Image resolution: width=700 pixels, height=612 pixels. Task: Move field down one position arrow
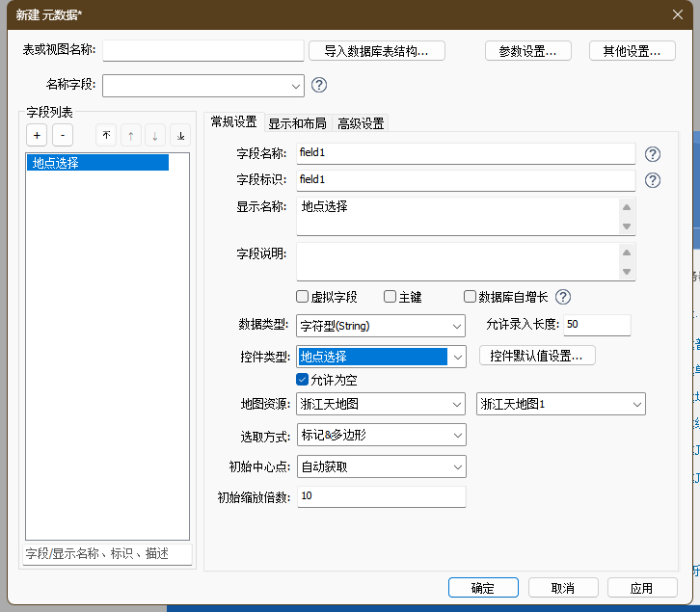(x=155, y=136)
